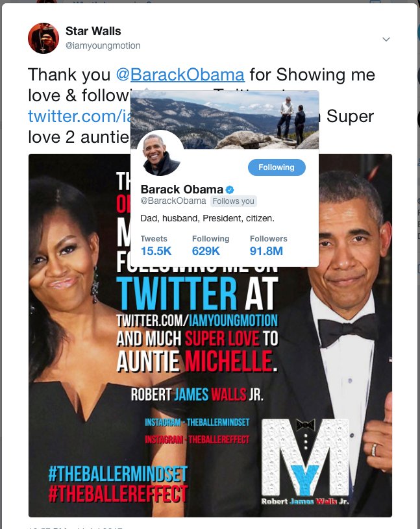Toggle the Following button on hover card
Screen dimensions: 420x529
pyautogui.click(x=277, y=167)
